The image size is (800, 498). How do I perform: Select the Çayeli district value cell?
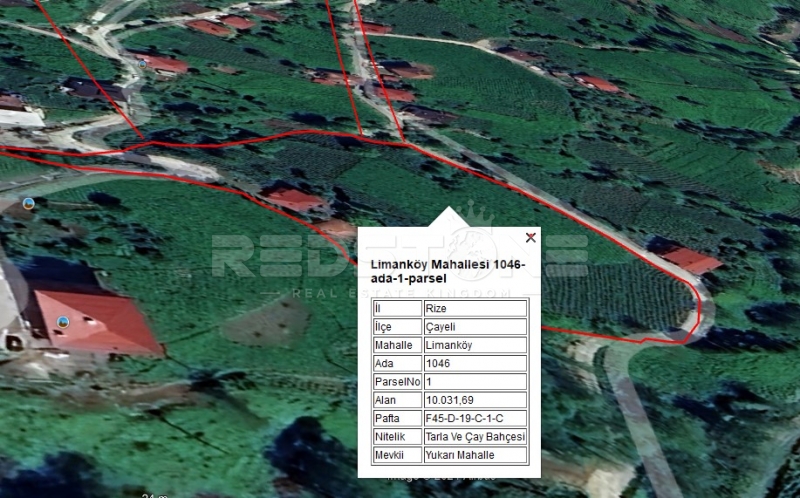pyautogui.click(x=474, y=327)
